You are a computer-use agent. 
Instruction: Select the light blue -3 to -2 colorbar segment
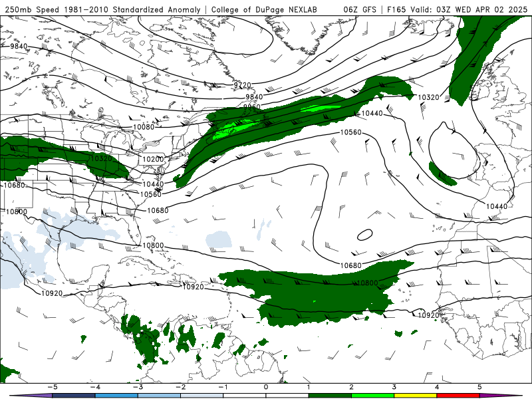pyautogui.click(x=159, y=396)
